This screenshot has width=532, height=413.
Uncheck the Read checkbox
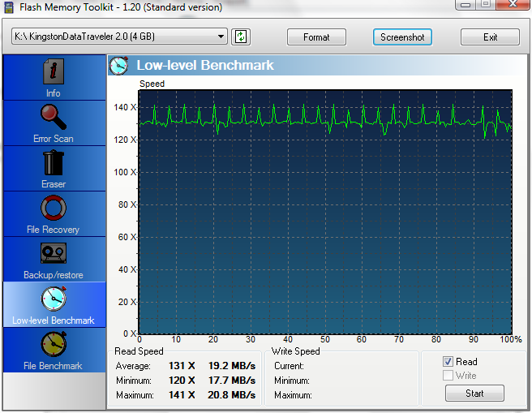pos(448,362)
